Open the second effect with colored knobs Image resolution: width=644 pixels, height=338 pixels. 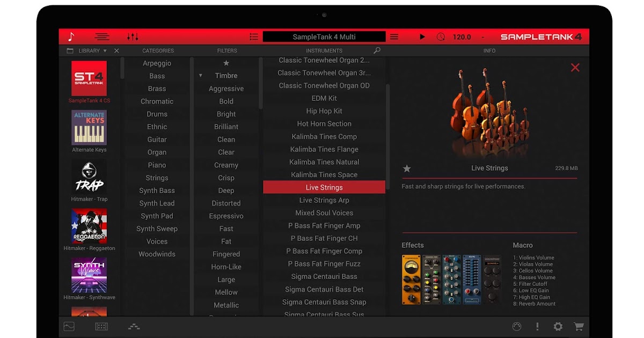pos(431,280)
